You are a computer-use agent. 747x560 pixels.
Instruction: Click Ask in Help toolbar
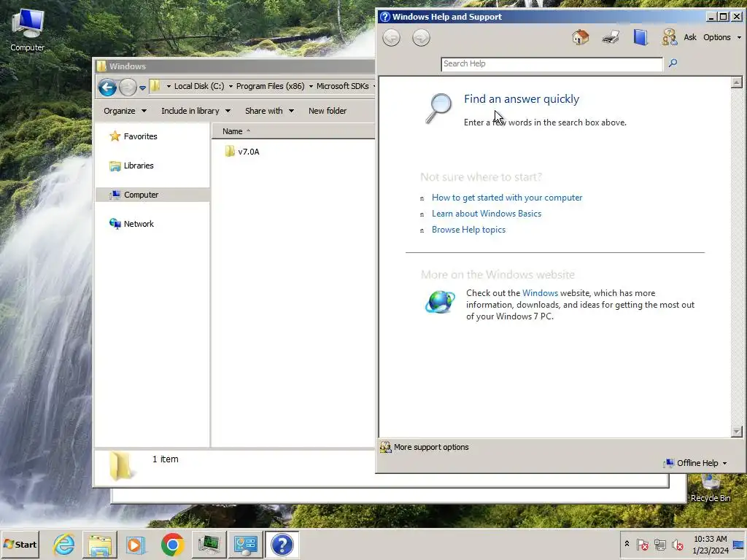pos(690,37)
